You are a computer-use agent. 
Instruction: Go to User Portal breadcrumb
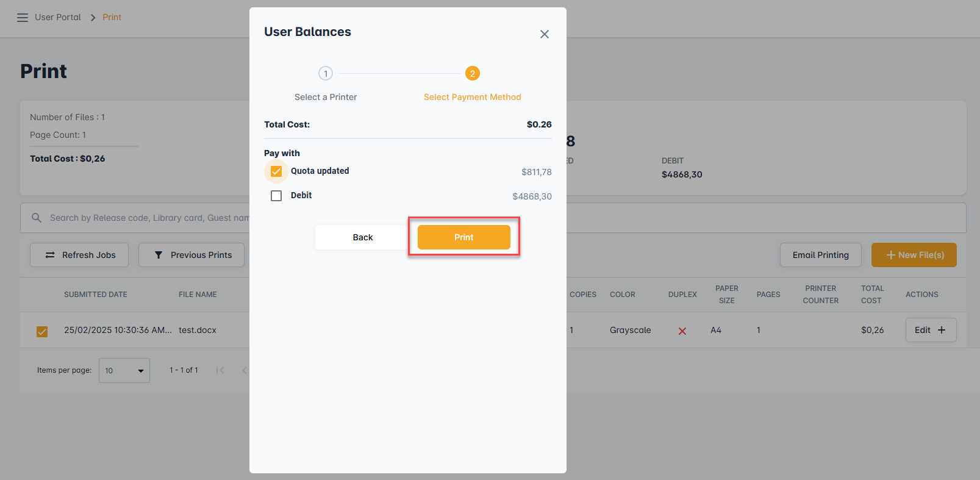point(58,17)
